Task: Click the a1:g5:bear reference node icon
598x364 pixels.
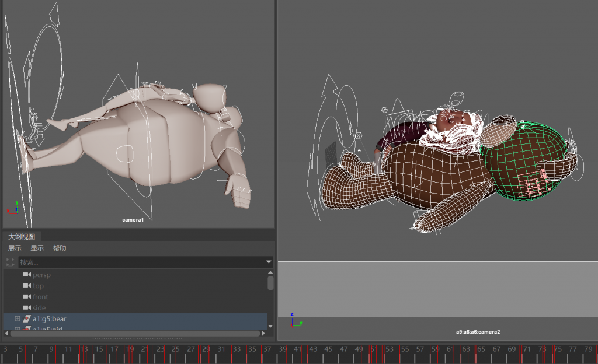Action: click(x=27, y=319)
